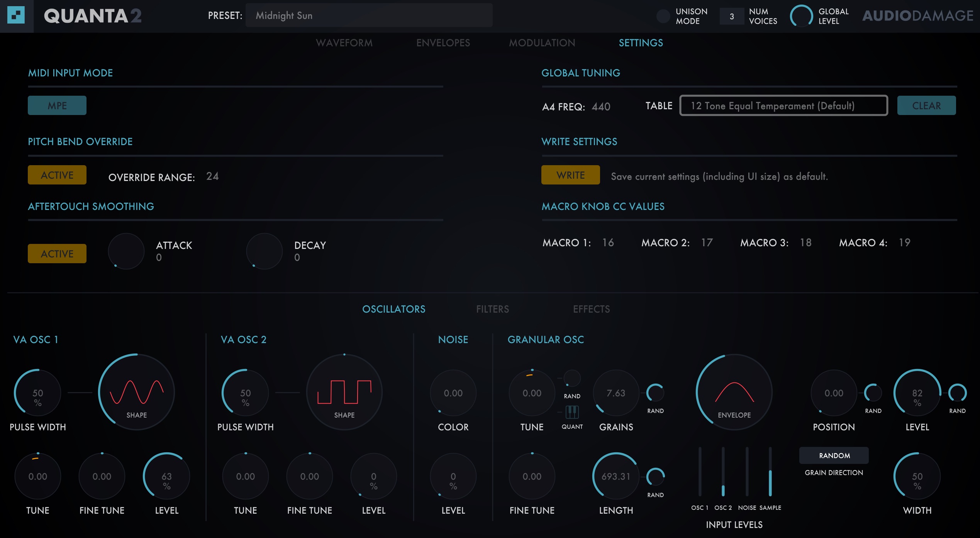Click the square wave SHAPE display in VA OSC 2
Image resolution: width=980 pixels, height=538 pixels.
click(x=344, y=392)
